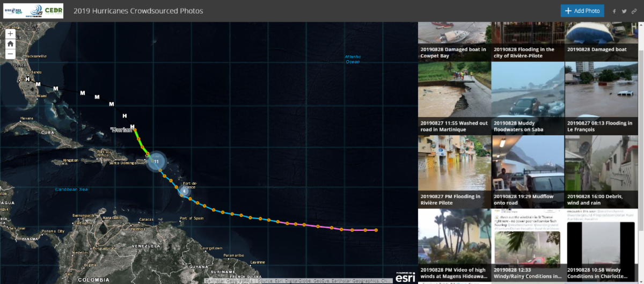
Task: Share the app on Facebook
Action: 614,11
